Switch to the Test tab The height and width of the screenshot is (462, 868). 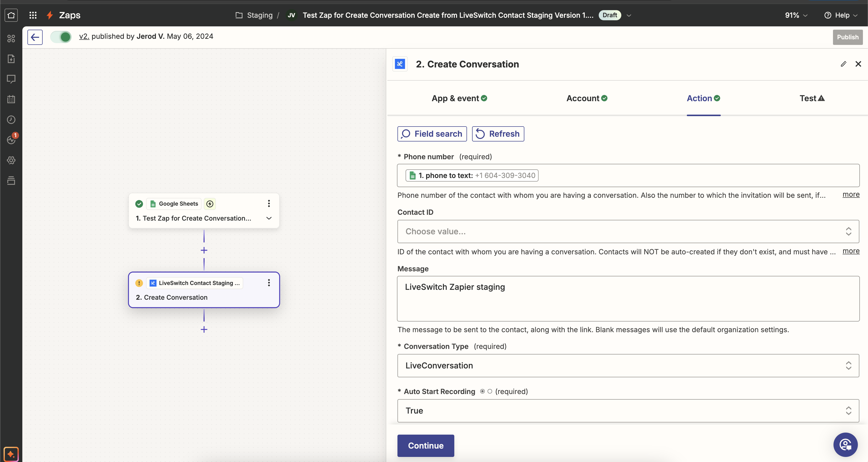click(x=812, y=98)
